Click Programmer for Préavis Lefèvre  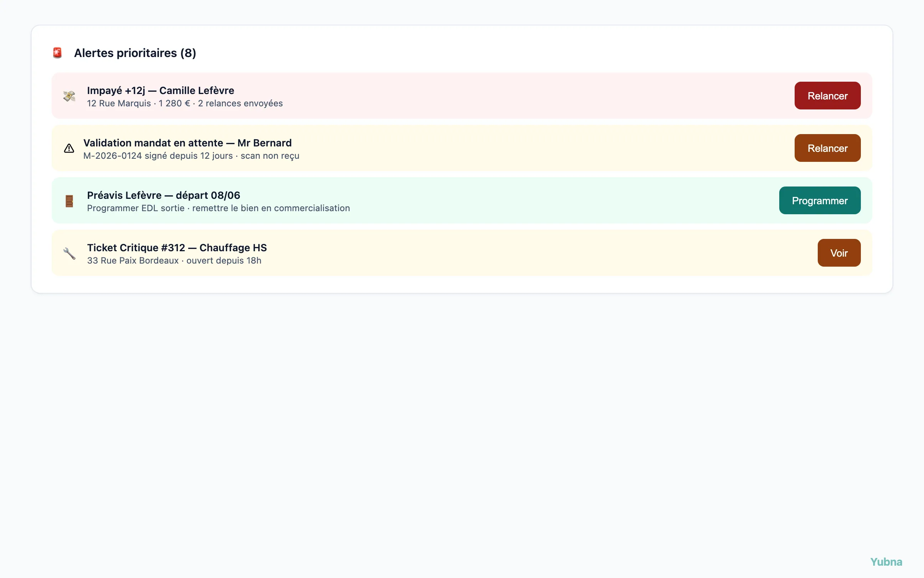pos(820,200)
